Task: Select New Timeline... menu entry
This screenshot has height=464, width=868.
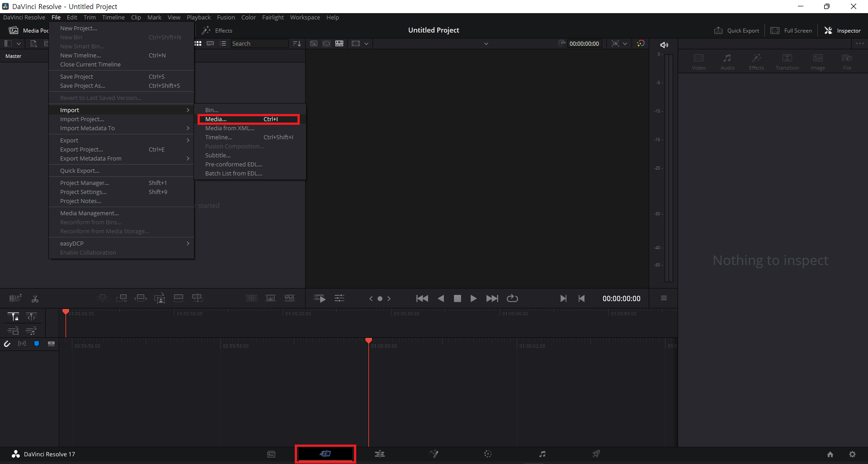Action: click(121, 55)
